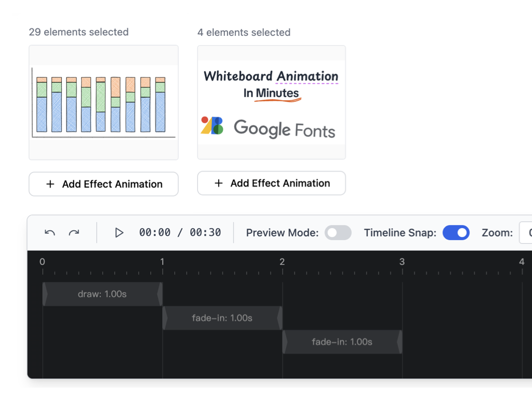Click the Zoom input field
532x399 pixels.
[x=526, y=233]
